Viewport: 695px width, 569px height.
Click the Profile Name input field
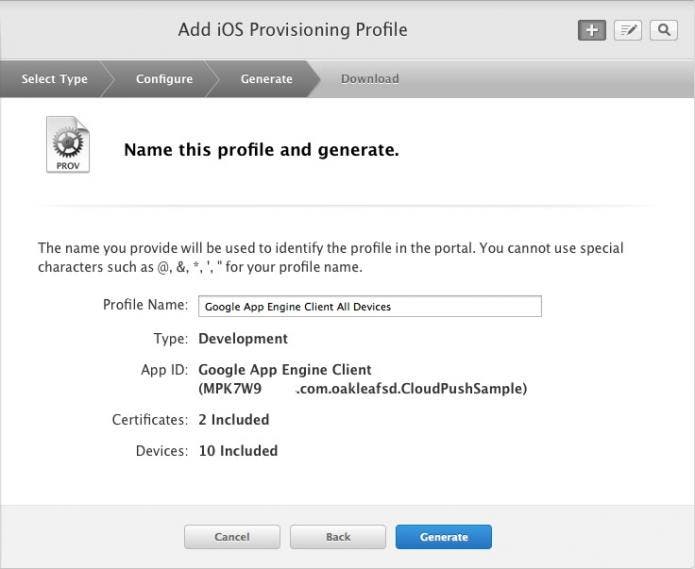[x=370, y=306]
